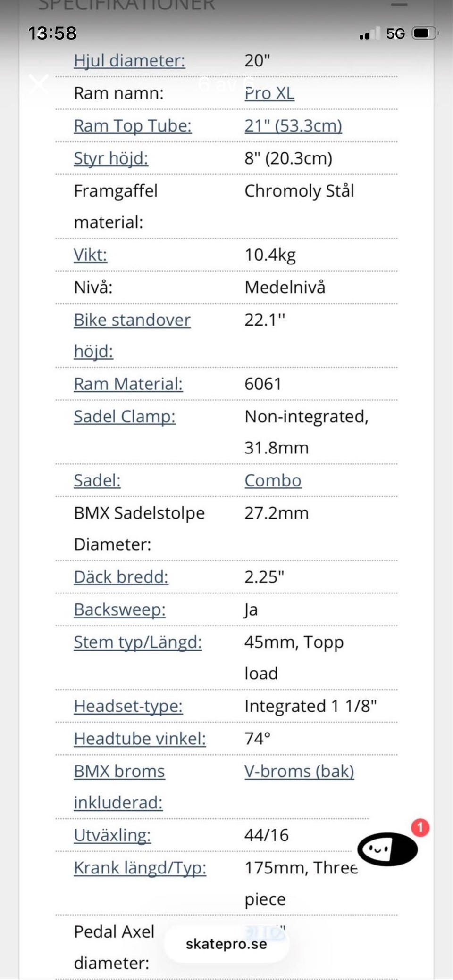Tap the 5G network indicator
The height and width of the screenshot is (980, 453).
[395, 33]
